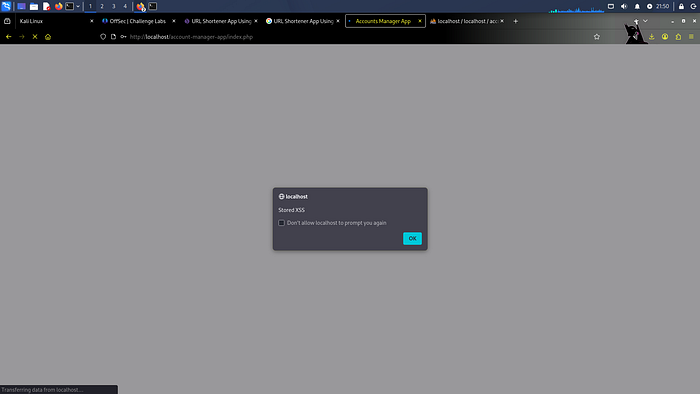700x394 pixels.
Task: Click the localhost heading in the dialog
Action: click(296, 196)
